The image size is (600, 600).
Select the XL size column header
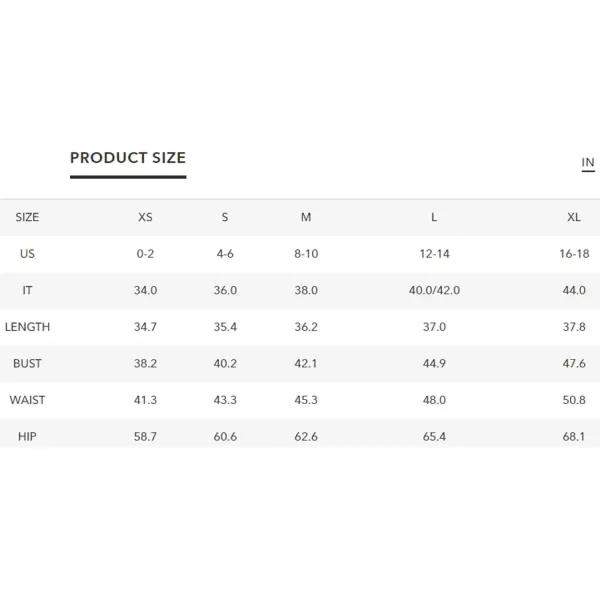(x=574, y=217)
